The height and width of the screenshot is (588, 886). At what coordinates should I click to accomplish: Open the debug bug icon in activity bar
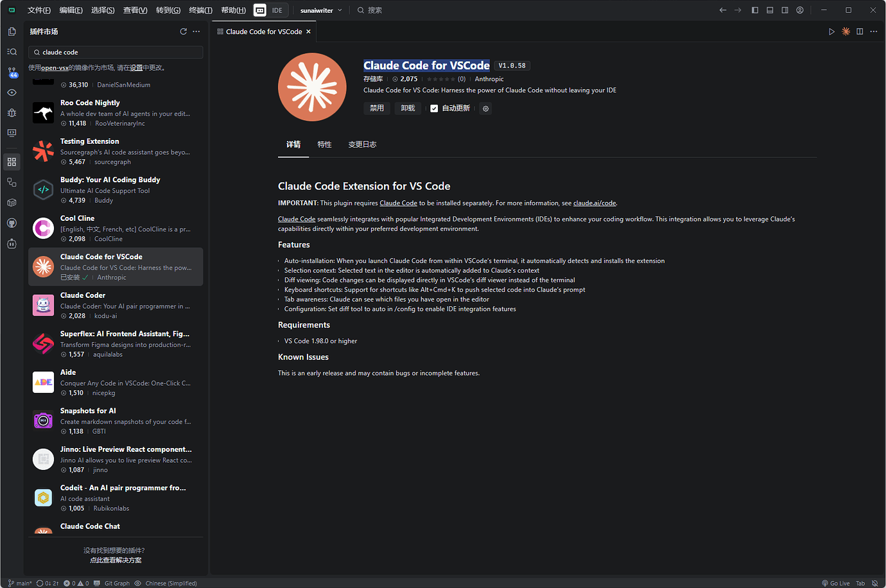pos(12,113)
